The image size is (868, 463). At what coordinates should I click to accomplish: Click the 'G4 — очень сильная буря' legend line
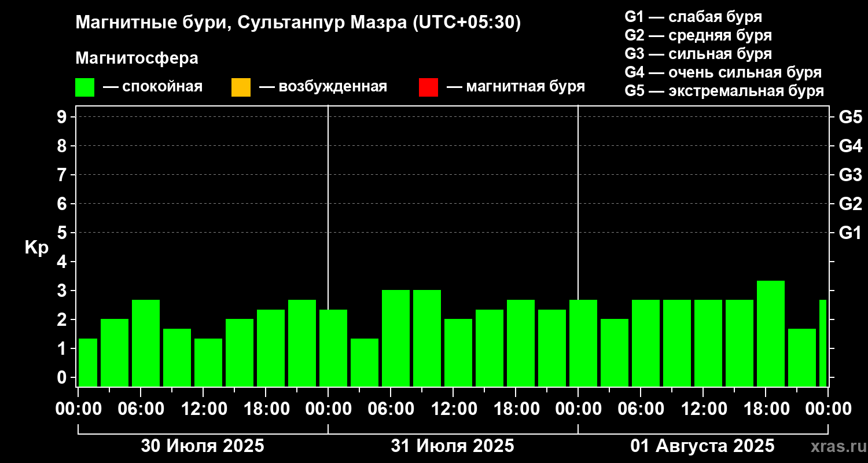click(723, 72)
